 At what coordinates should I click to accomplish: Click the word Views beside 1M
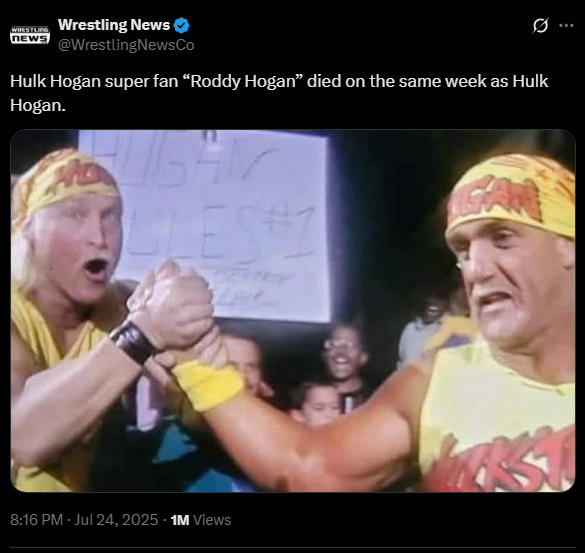click(x=212, y=520)
